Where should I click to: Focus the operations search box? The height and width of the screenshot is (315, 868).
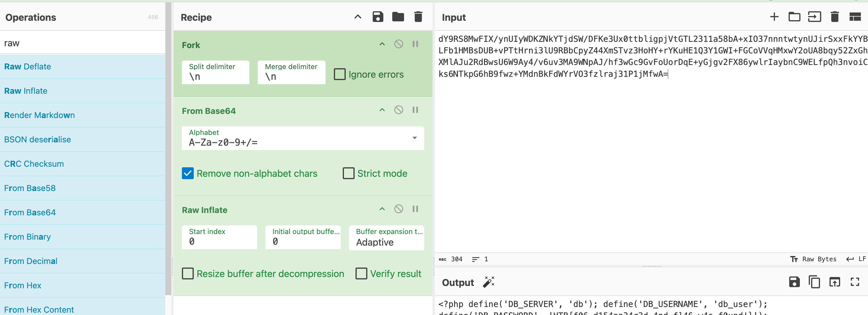[x=83, y=43]
